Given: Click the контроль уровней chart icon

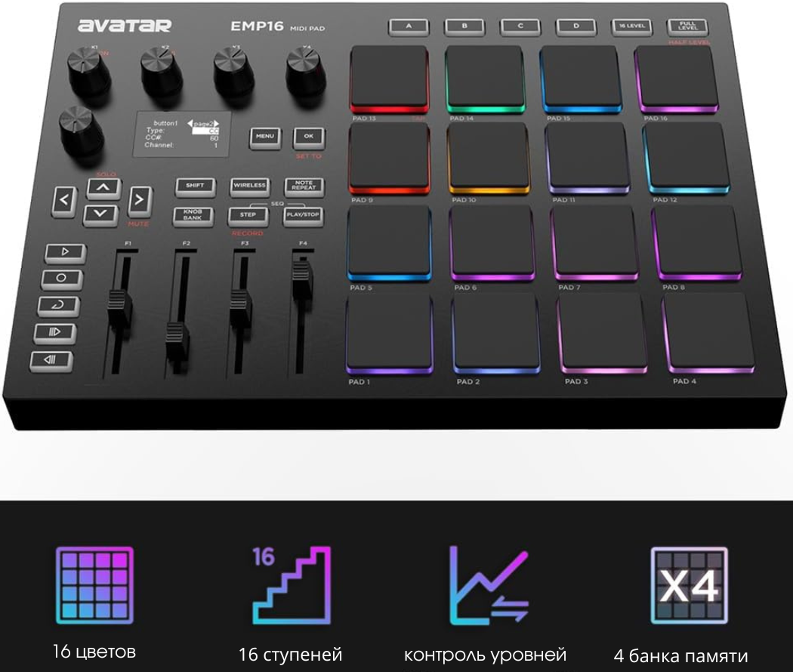Looking at the screenshot, I should tap(489, 585).
